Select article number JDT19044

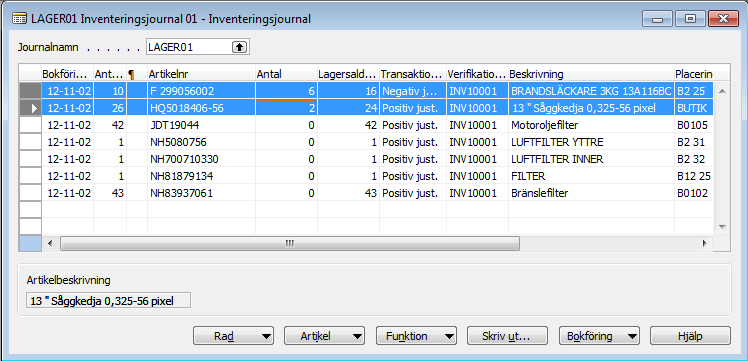coord(201,125)
